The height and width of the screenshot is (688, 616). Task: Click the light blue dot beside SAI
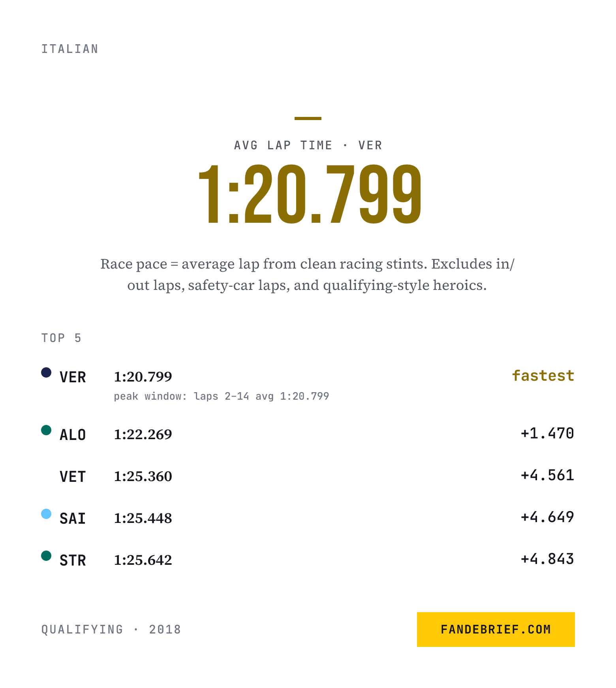pos(46,514)
